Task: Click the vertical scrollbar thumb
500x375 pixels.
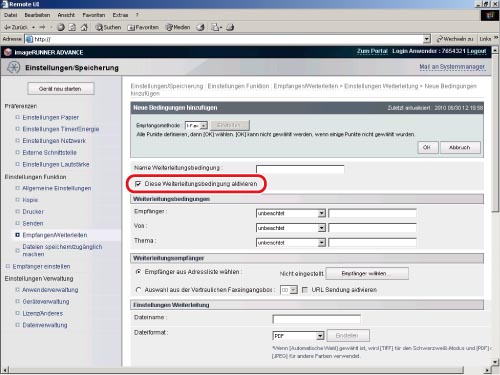Action: tap(495, 133)
